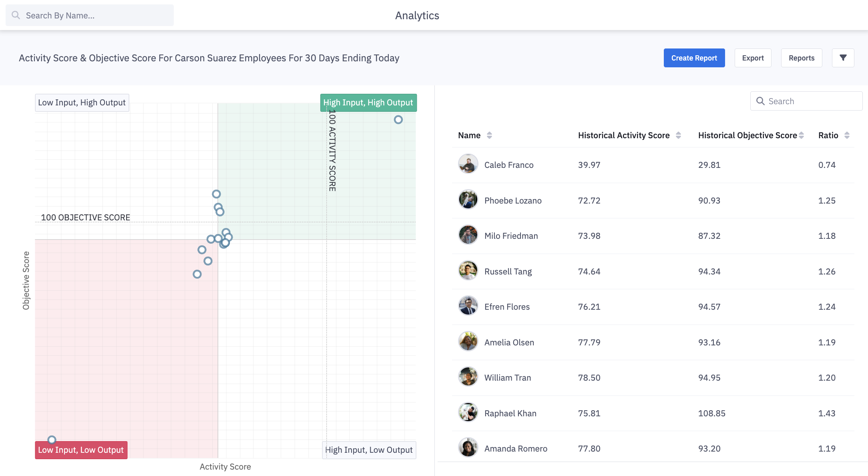Screen dimensions: 868x476
Task: Click the top-left search magnifier icon
Action: (x=16, y=16)
